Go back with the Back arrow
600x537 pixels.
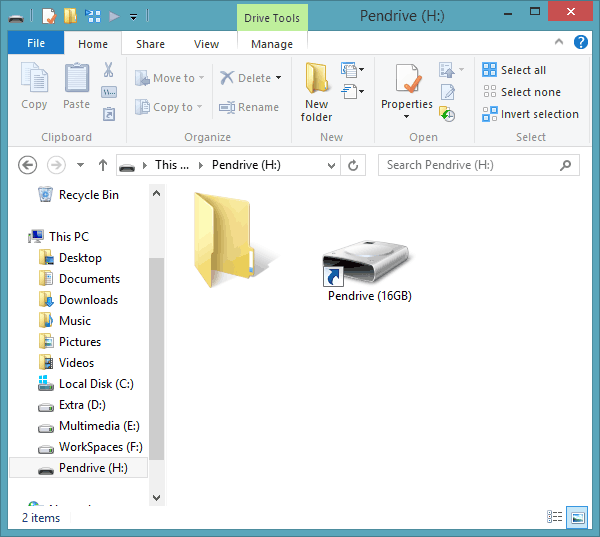pyautogui.click(x=28, y=165)
